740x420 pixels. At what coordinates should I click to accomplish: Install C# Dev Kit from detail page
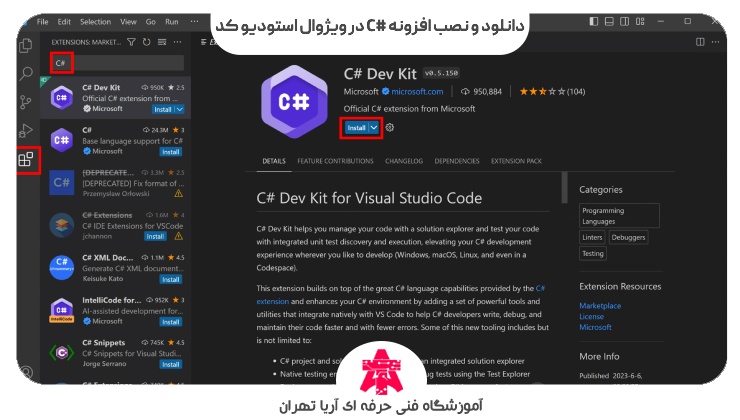pyautogui.click(x=356, y=128)
